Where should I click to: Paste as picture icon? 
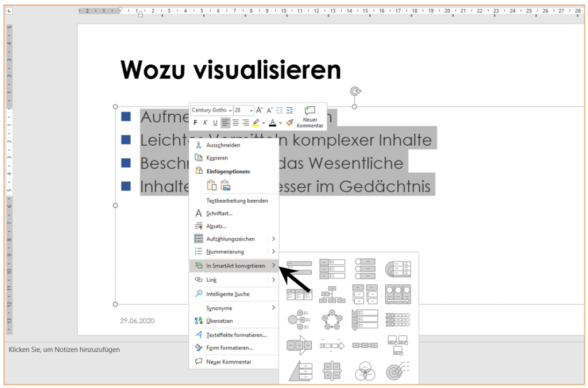[x=226, y=185]
